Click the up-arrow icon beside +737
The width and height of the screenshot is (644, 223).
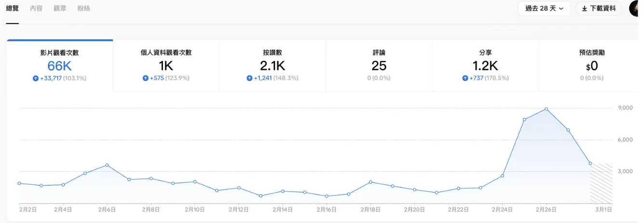click(465, 78)
